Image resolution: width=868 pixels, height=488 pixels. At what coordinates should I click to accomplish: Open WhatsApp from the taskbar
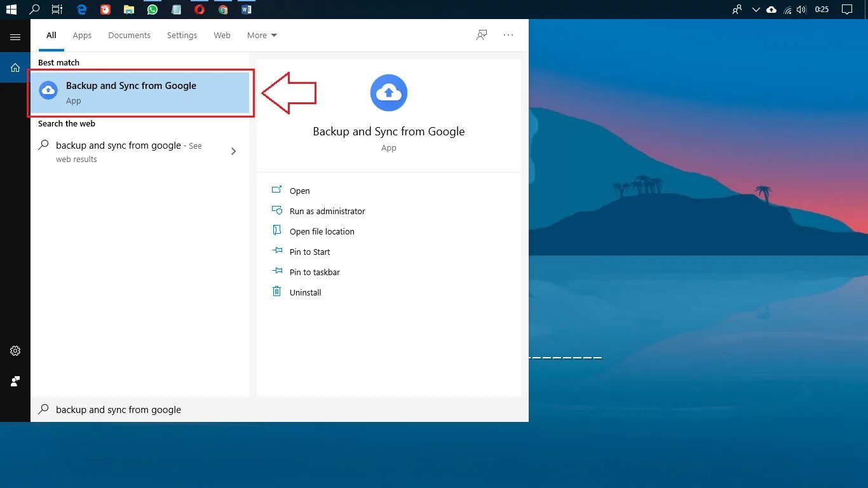(x=153, y=10)
